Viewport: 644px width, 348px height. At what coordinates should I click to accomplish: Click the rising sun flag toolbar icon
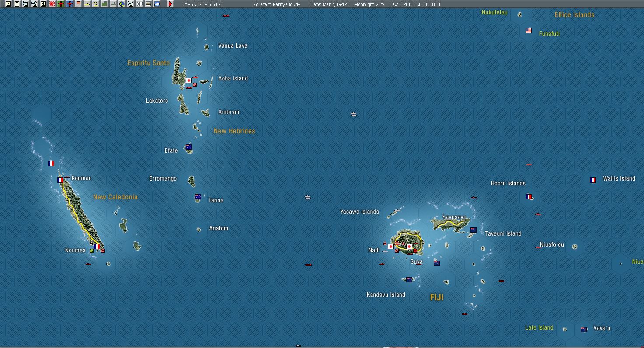(52, 4)
